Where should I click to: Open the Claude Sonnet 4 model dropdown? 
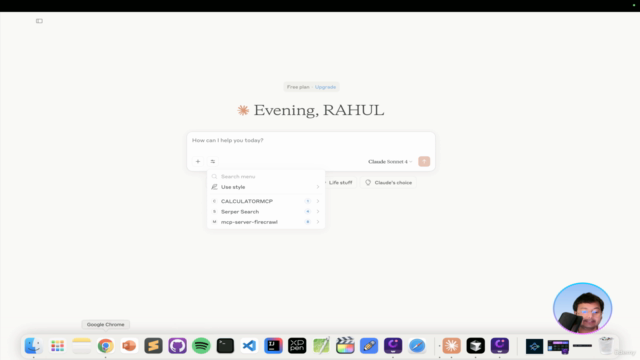point(390,162)
